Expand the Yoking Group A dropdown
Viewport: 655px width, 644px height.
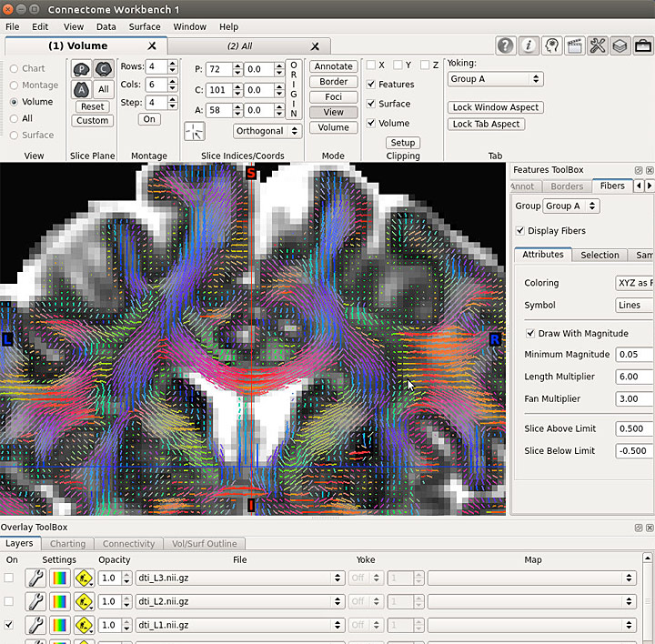pos(495,79)
